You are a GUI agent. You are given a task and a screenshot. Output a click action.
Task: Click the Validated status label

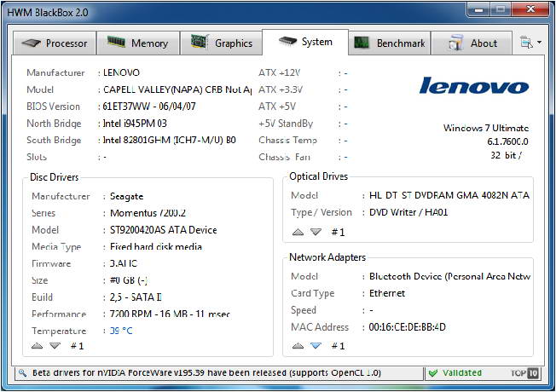461,373
